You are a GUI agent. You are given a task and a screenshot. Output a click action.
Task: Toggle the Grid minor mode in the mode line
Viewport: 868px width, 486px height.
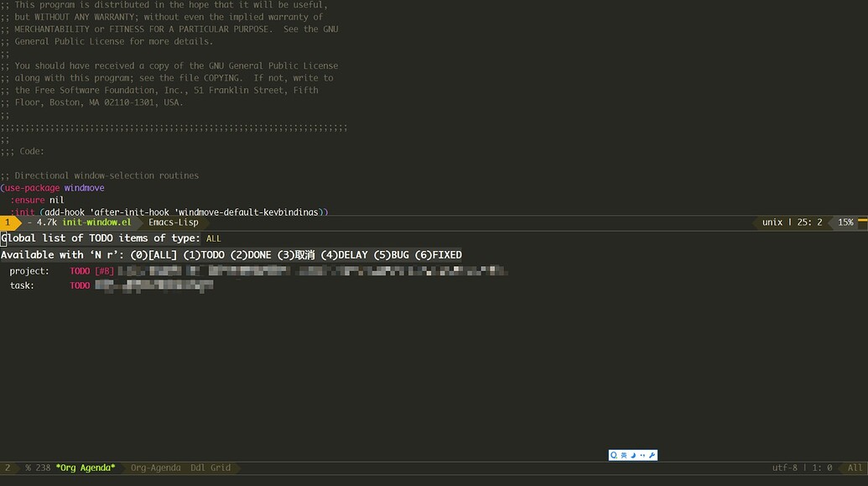[220, 468]
